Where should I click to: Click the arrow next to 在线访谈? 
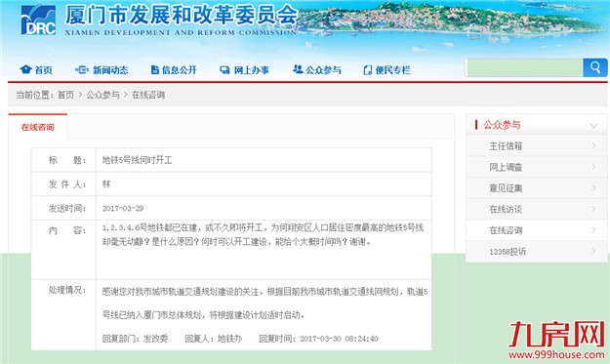pyautogui.click(x=593, y=209)
